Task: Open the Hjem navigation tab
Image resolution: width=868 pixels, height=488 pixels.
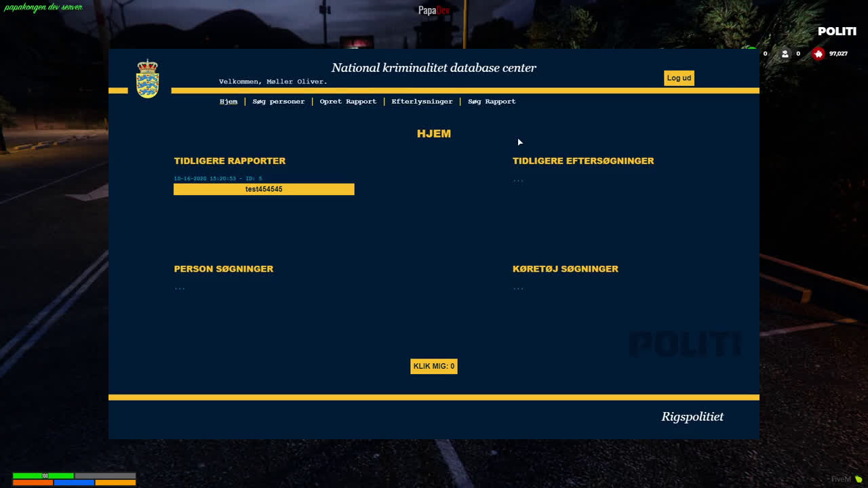Action: coord(229,102)
